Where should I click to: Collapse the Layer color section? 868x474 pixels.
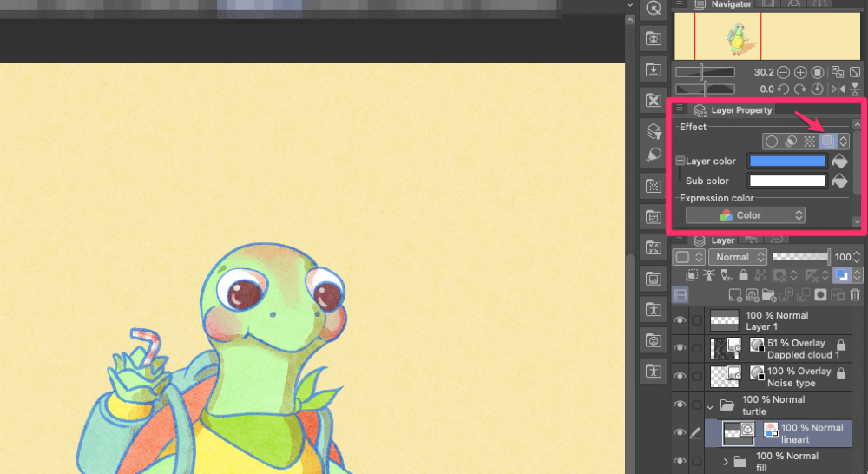tap(681, 161)
